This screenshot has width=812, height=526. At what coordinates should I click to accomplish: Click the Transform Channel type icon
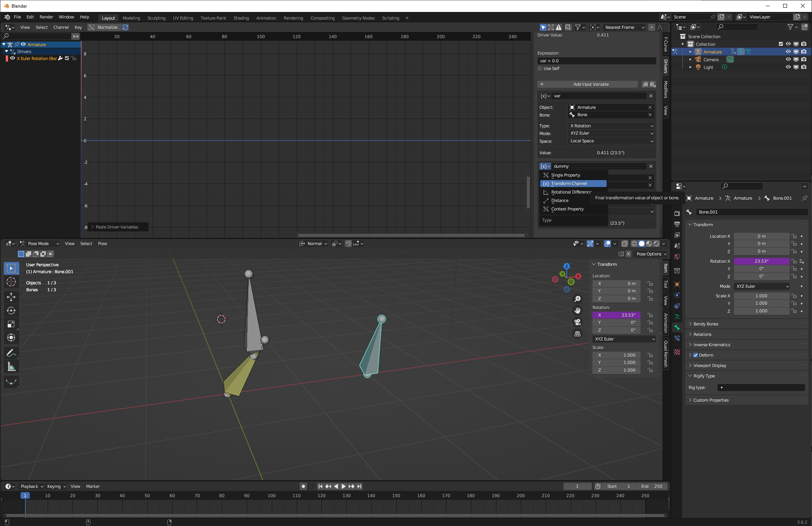(x=546, y=183)
